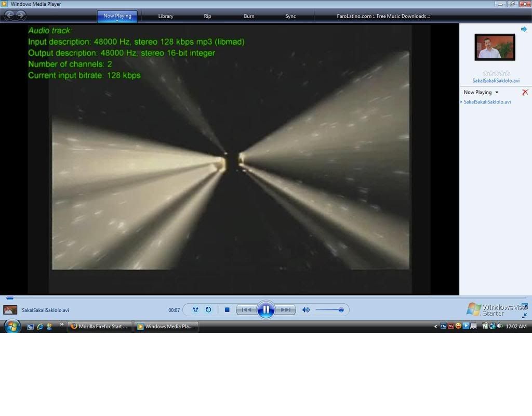Show hidden system tray icons
Viewport: 532px width, 416px height.
point(436,327)
